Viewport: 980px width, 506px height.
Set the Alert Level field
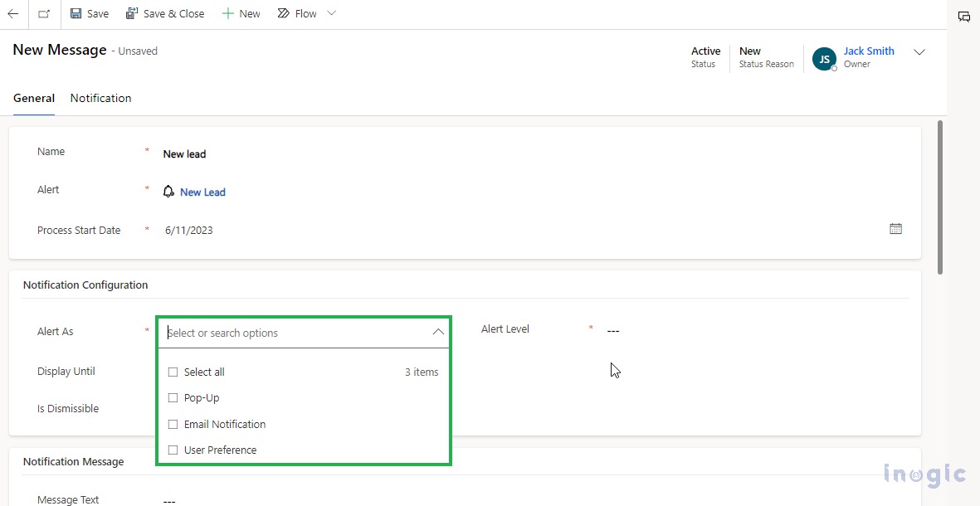[613, 330]
